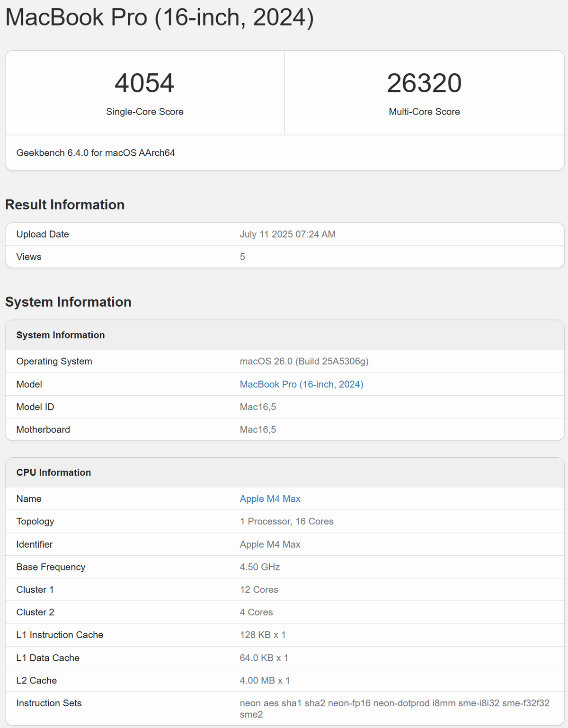Select the Geekbench 6.4.0 version text
Viewport: 568px width, 728px height.
pyautogui.click(x=96, y=153)
